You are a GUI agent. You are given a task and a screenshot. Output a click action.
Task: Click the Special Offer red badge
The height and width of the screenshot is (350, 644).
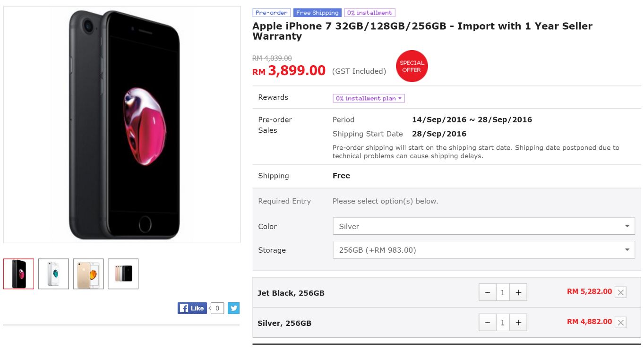pyautogui.click(x=412, y=66)
